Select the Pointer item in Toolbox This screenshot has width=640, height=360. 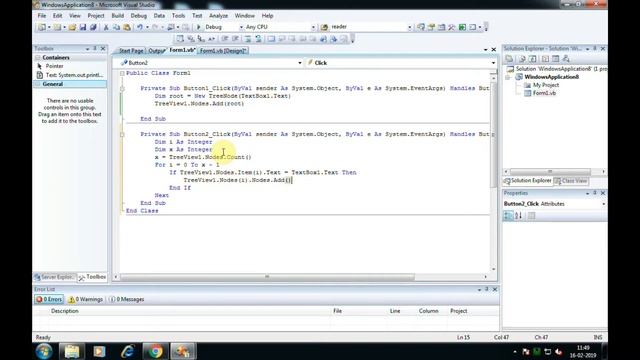pos(54,66)
